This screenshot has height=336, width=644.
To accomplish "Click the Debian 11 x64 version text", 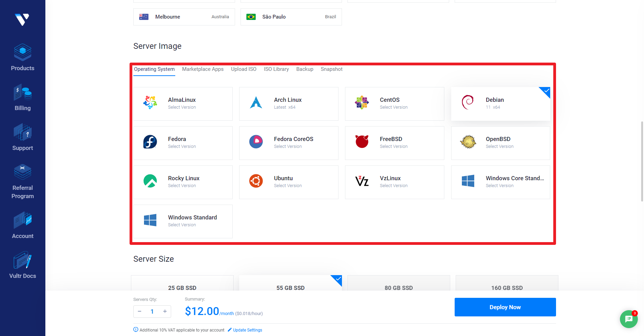I will click(x=493, y=107).
